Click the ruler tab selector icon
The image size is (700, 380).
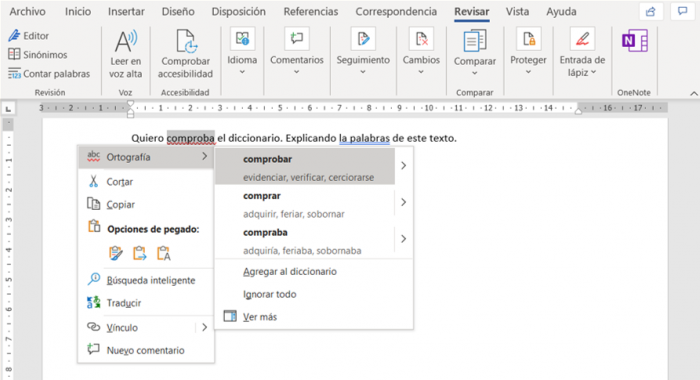8,109
